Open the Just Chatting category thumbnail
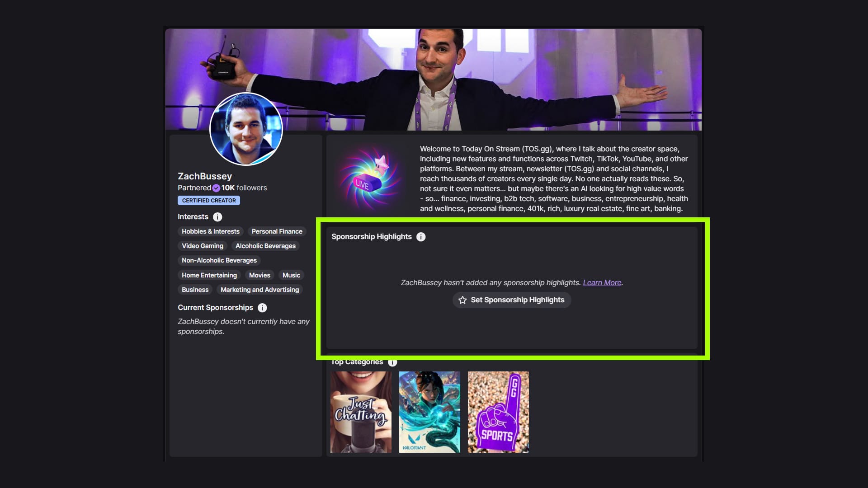This screenshot has width=868, height=488. coord(361,412)
